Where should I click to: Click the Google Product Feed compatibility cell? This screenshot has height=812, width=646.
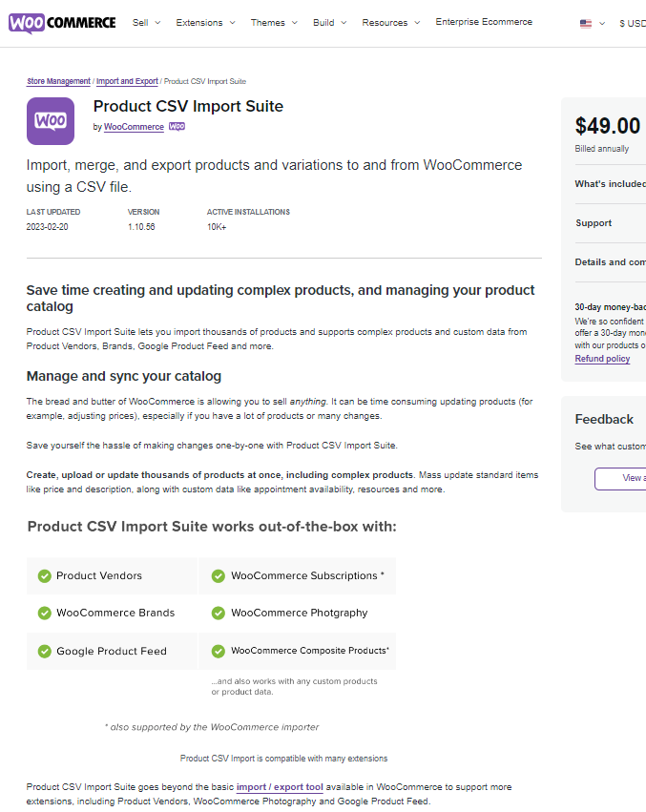[112, 651]
